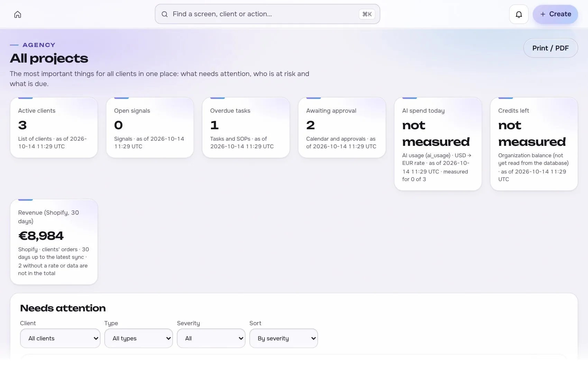Click the Active clients count 3
The image size is (588, 367).
(x=22, y=125)
